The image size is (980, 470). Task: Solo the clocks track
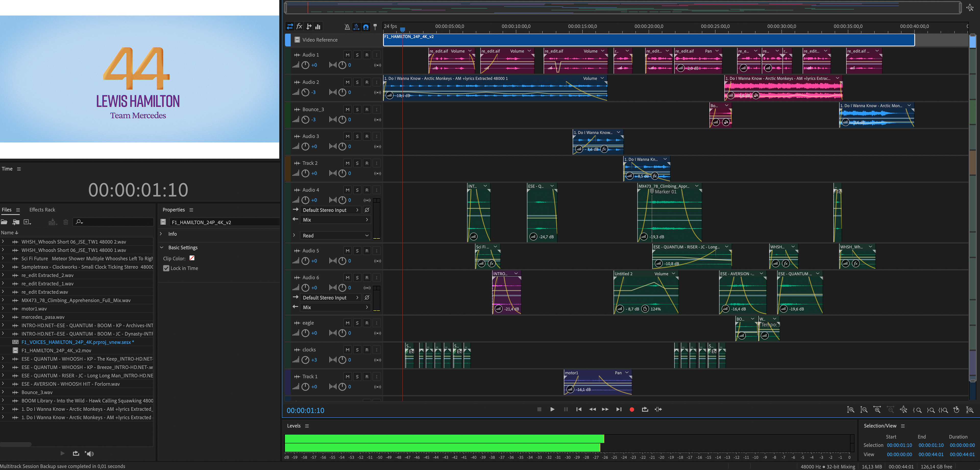357,349
